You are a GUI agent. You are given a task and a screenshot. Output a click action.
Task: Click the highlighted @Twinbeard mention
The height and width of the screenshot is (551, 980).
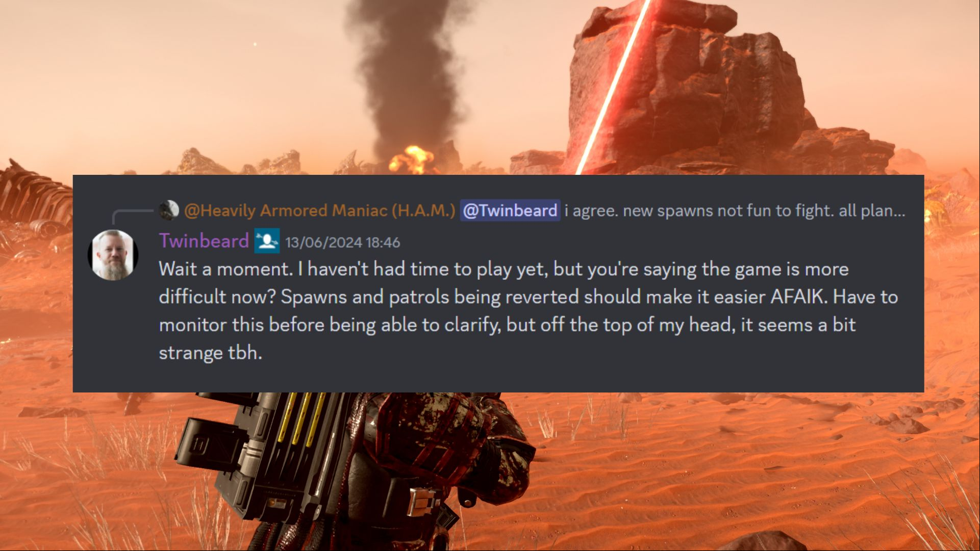510,211
